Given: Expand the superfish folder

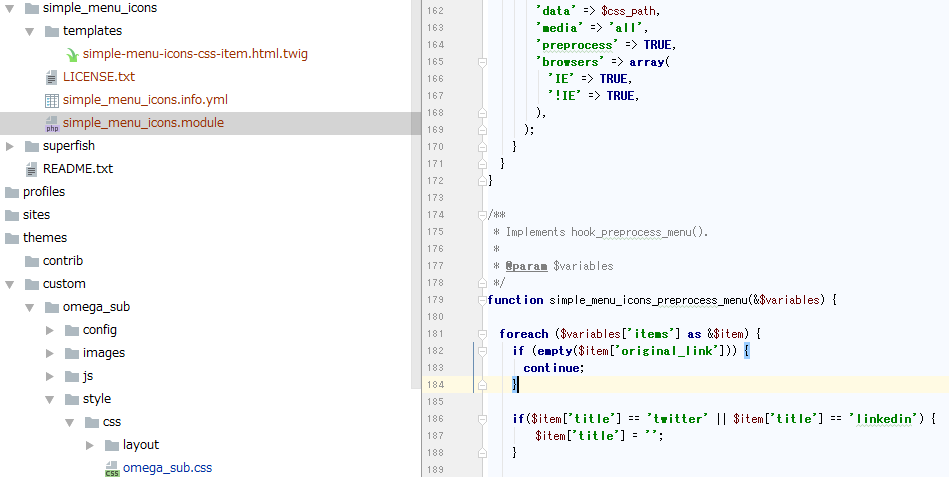Looking at the screenshot, I should coord(10,146).
